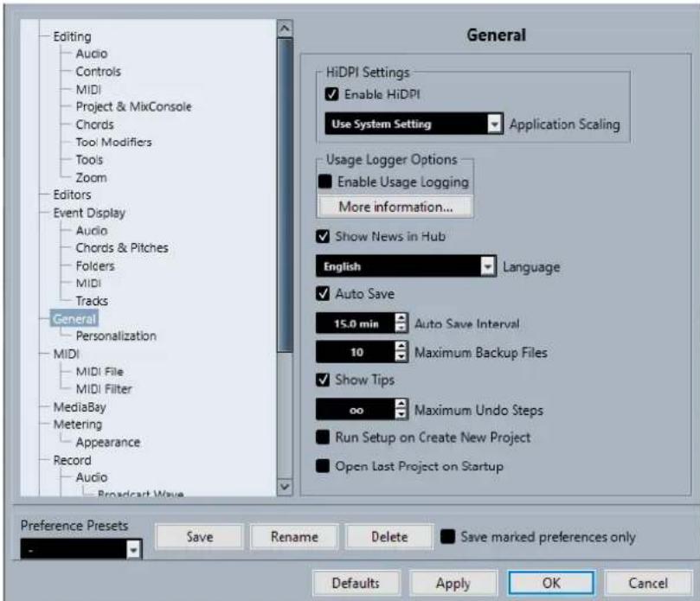Screen dimensions: 700x601
Task: Open Tool Modifiers preferences
Action: tap(114, 142)
